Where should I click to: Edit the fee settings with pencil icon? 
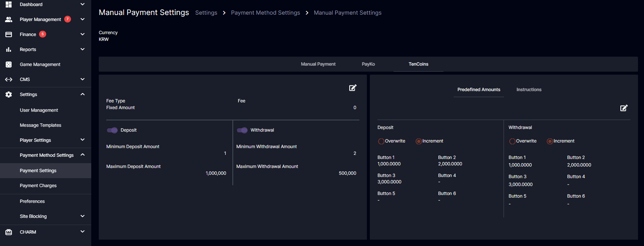pyautogui.click(x=353, y=88)
